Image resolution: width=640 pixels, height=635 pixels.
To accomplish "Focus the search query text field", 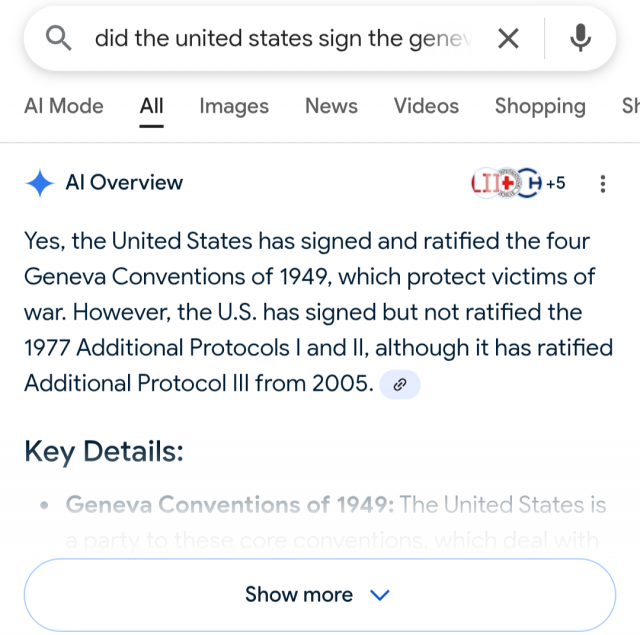I will (283, 39).
